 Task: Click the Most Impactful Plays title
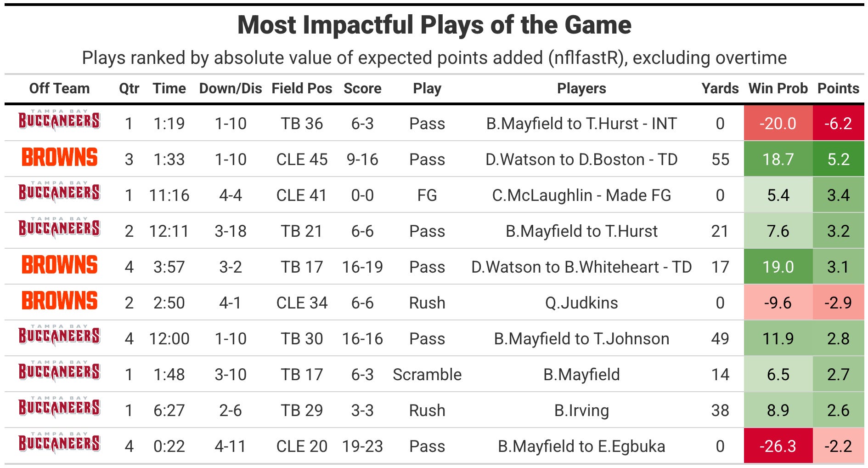tap(434, 25)
